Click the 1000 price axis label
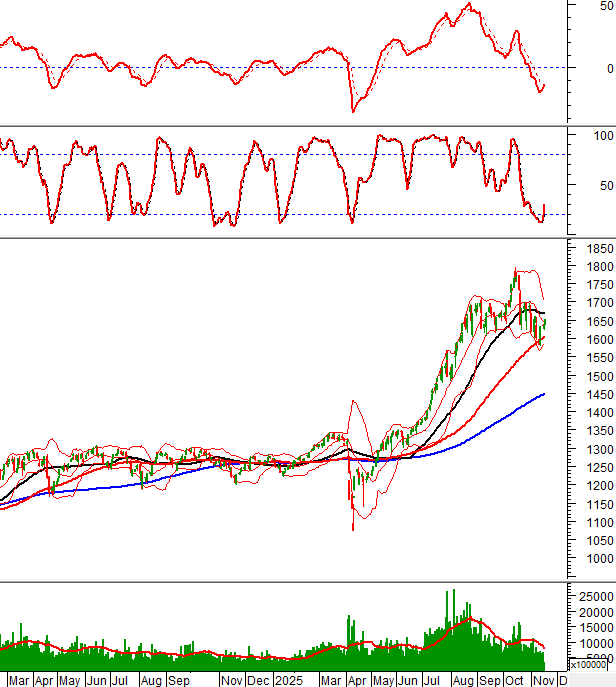 click(598, 559)
